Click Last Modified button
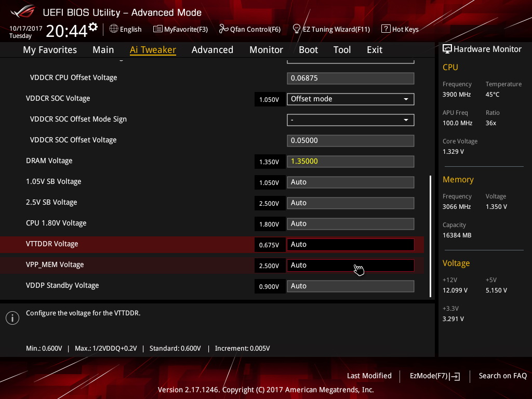This screenshot has width=532, height=399. (369, 376)
